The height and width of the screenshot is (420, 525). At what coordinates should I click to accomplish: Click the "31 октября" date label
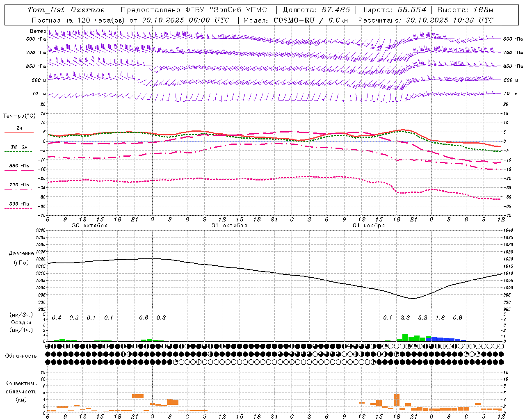(x=229, y=226)
